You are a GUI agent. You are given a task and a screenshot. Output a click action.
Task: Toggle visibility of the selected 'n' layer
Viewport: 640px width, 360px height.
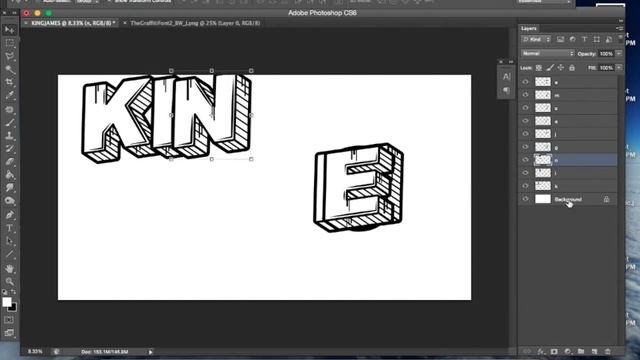525,160
